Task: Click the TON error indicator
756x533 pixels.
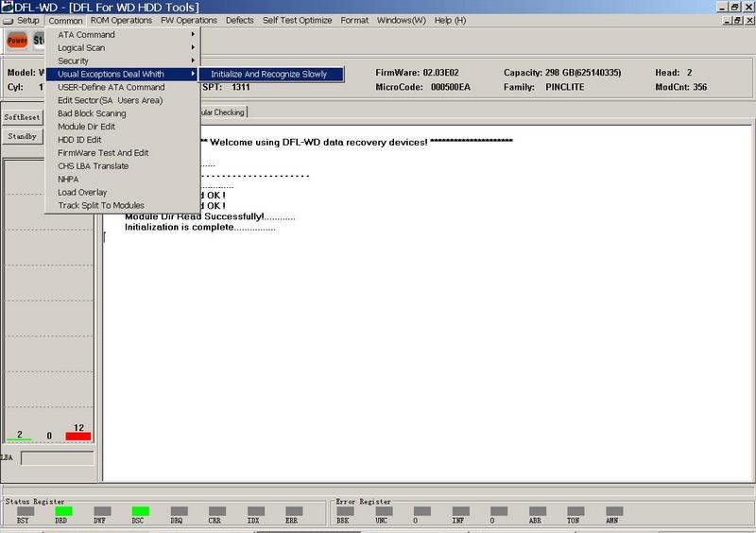Action: click(576, 511)
